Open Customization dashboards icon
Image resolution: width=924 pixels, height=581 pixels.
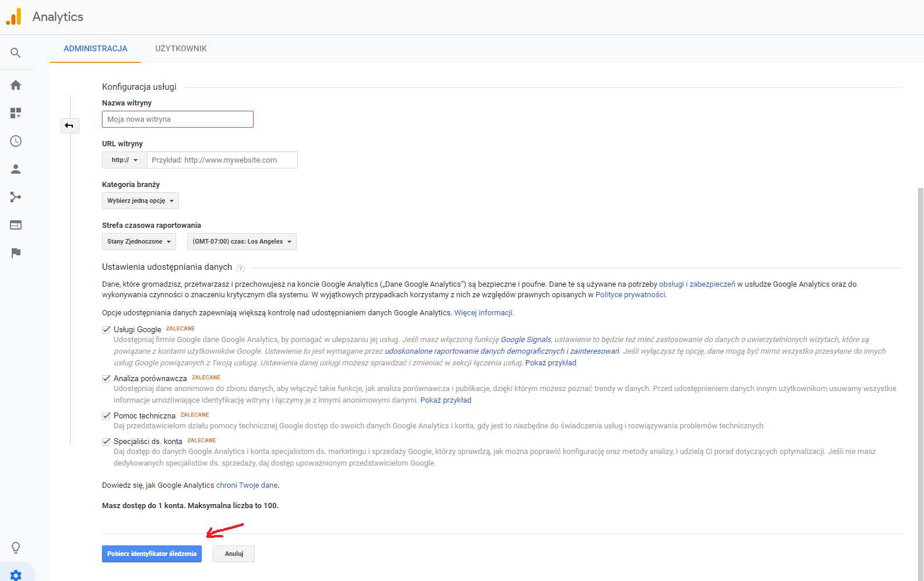(x=16, y=113)
